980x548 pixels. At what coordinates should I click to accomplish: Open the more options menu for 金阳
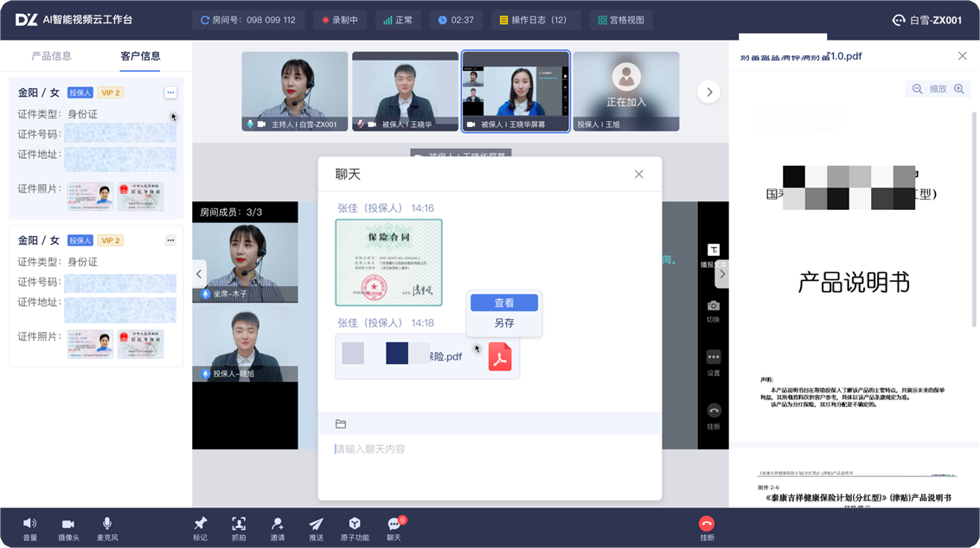point(170,92)
